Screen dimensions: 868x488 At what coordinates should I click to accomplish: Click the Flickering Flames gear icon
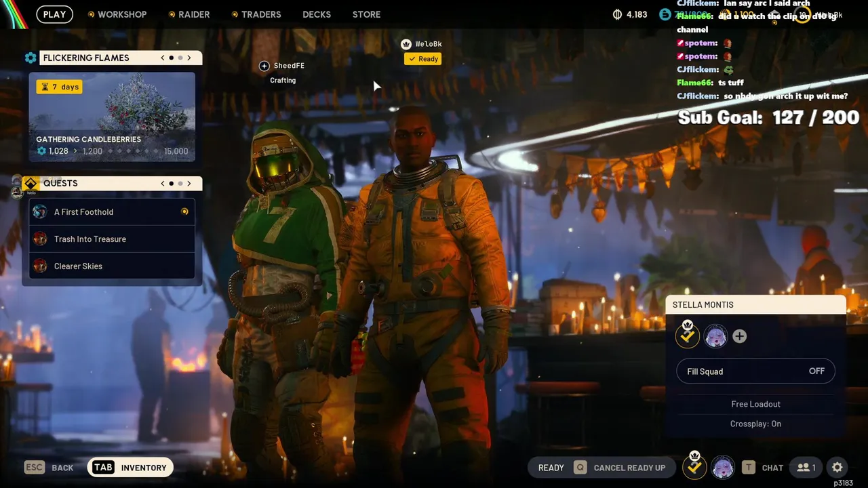tap(31, 58)
